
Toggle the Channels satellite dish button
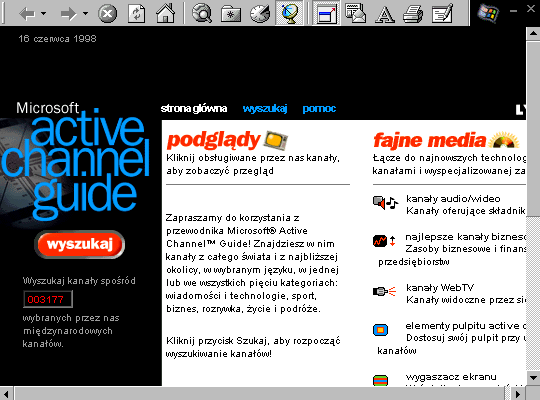(289, 13)
